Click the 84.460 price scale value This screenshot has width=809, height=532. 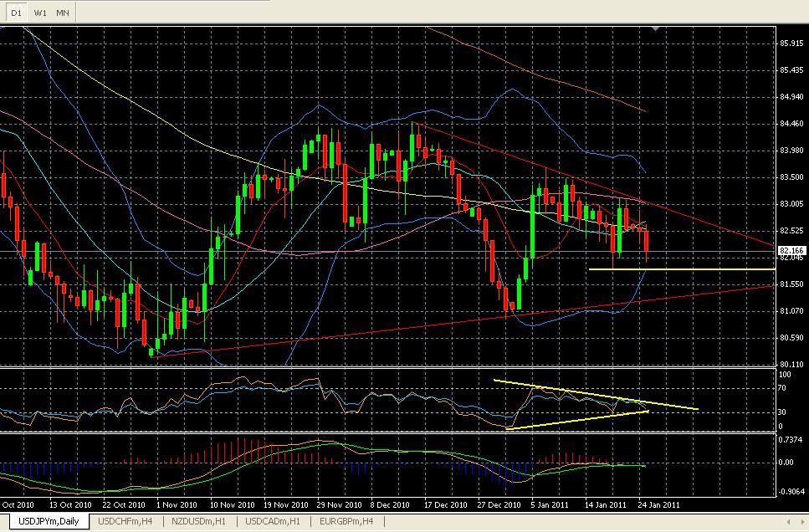[791, 123]
